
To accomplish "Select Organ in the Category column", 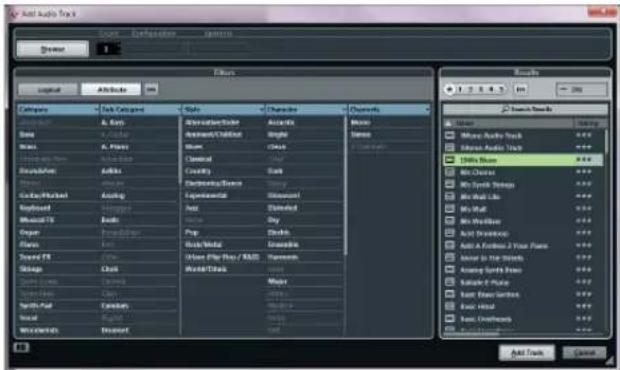I will click(29, 232).
